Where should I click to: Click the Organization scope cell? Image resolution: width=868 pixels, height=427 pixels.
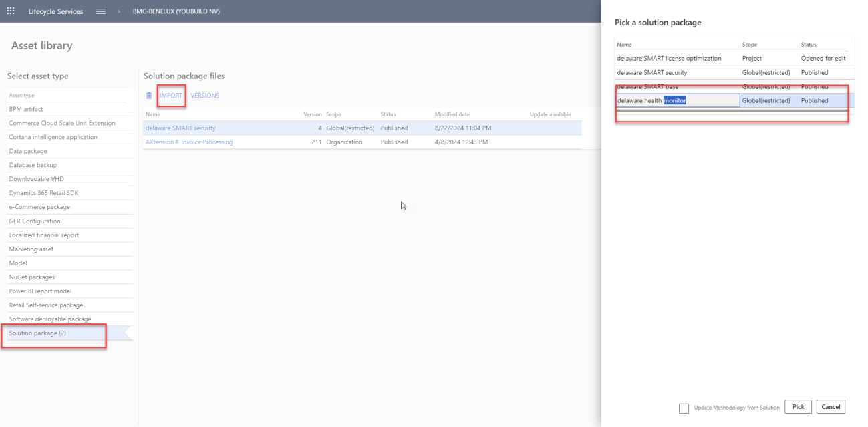tap(344, 142)
